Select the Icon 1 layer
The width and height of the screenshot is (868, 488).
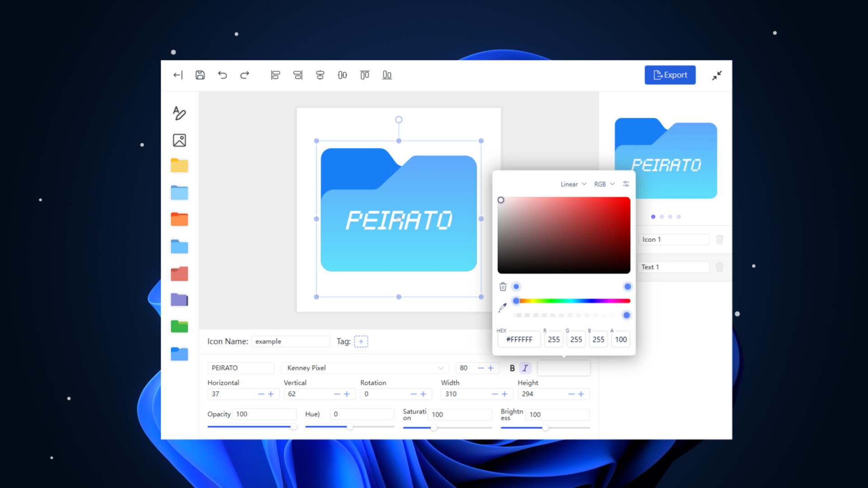pyautogui.click(x=674, y=239)
